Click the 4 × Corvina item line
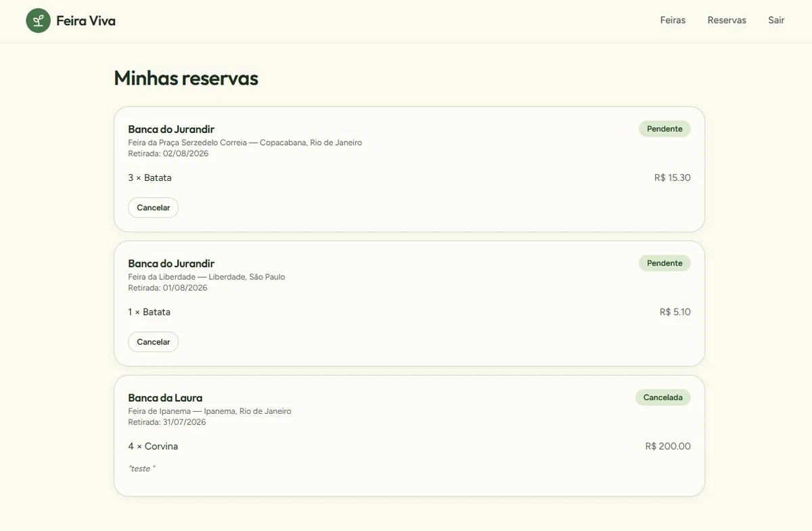Image resolution: width=812 pixels, height=531 pixels. pos(153,446)
